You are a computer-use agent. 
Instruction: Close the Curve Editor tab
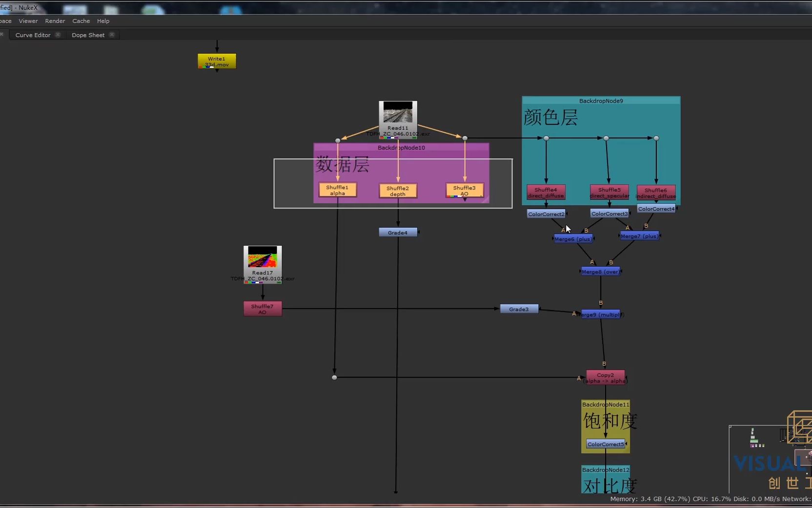pos(58,35)
